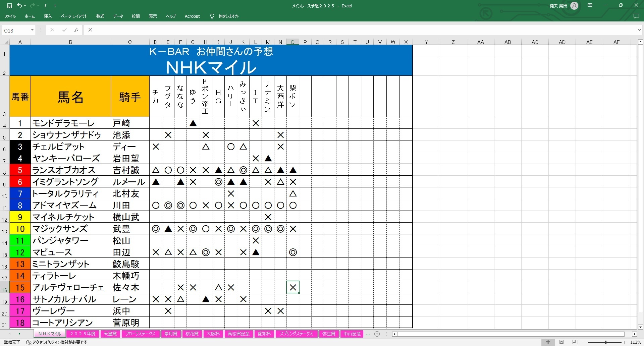Image resolution: width=644 pixels, height=346 pixels.
Task: Click horizontal scrollbar left arrow
Action: (395, 334)
